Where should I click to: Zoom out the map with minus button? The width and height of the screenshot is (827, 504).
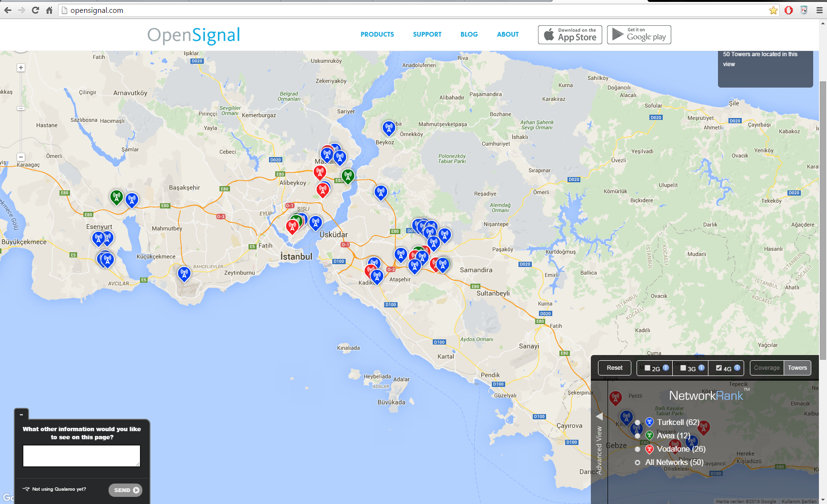(x=20, y=157)
